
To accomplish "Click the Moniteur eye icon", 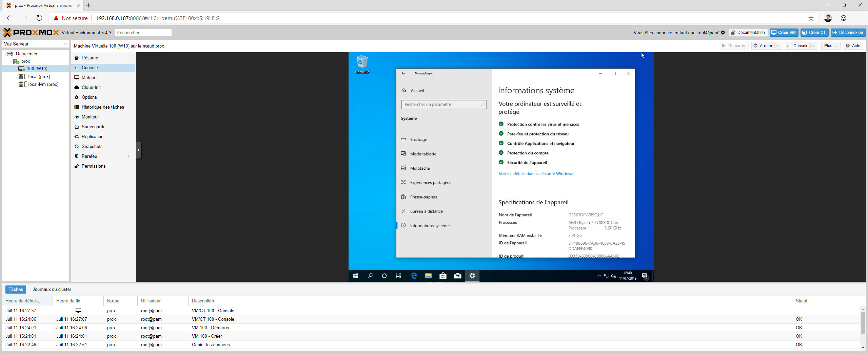I will (x=77, y=117).
